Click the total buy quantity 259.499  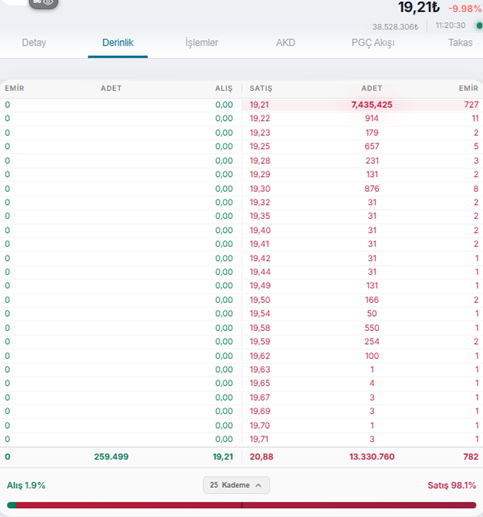coord(111,457)
